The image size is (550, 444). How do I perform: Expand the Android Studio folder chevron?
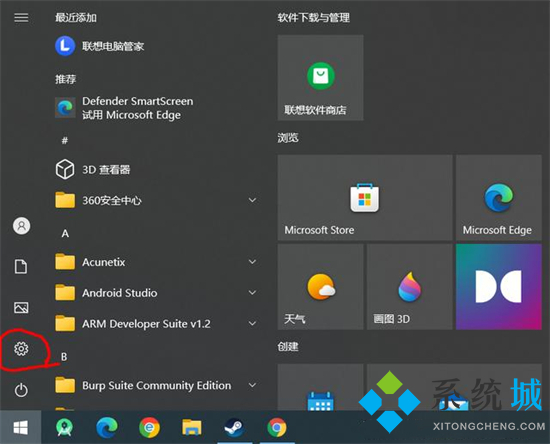[252, 293]
